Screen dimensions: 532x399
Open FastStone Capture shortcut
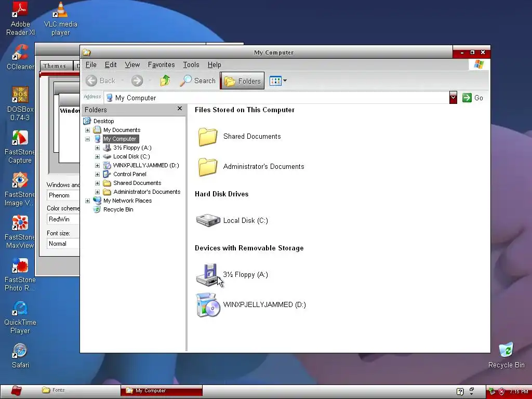20,147
